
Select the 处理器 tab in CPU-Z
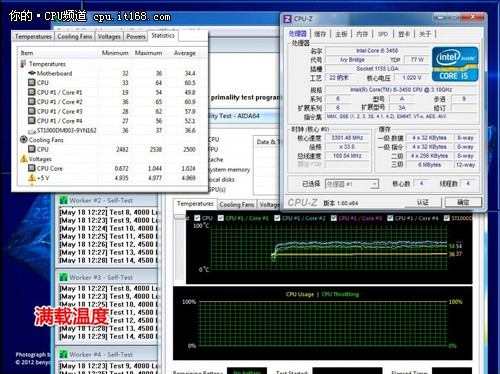298,34
